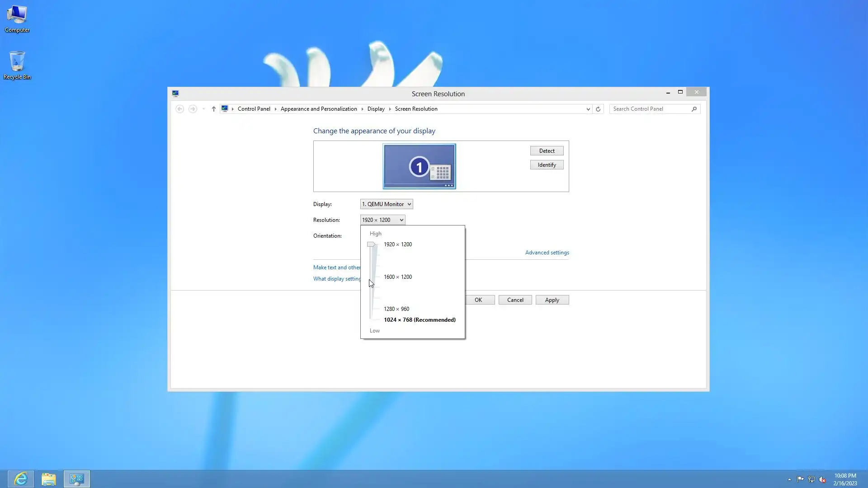Click the search magnifier icon

[x=694, y=109]
